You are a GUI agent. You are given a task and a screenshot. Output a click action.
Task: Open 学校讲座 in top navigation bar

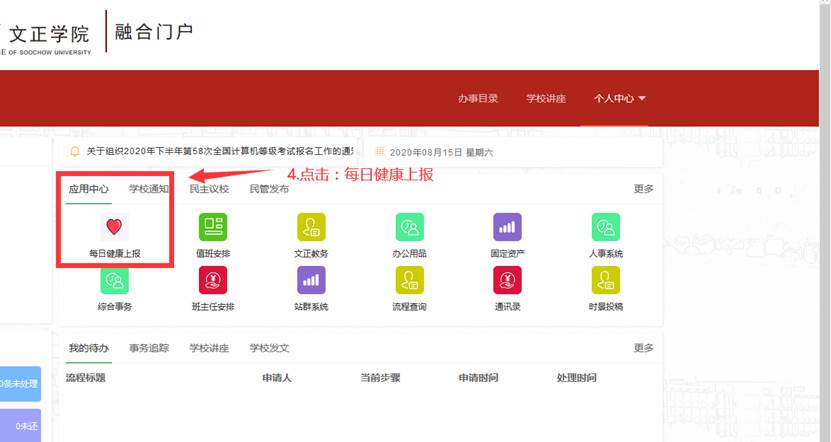[546, 99]
